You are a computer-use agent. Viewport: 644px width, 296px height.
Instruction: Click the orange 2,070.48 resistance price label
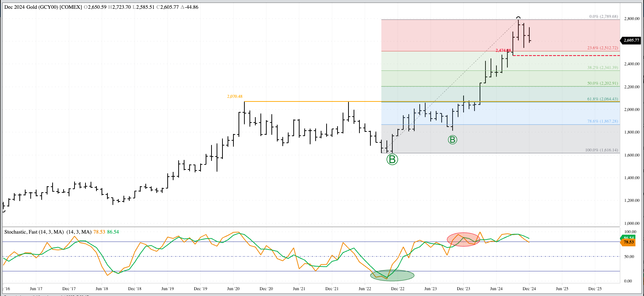click(235, 96)
